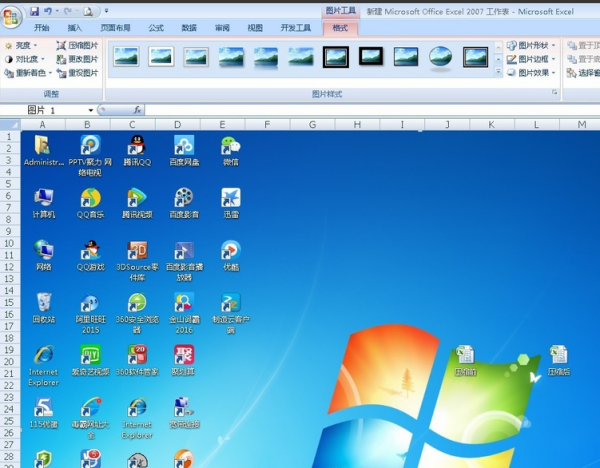Open print preview from the quick access toolbar
This screenshot has height=468, width=600.
[90, 11]
